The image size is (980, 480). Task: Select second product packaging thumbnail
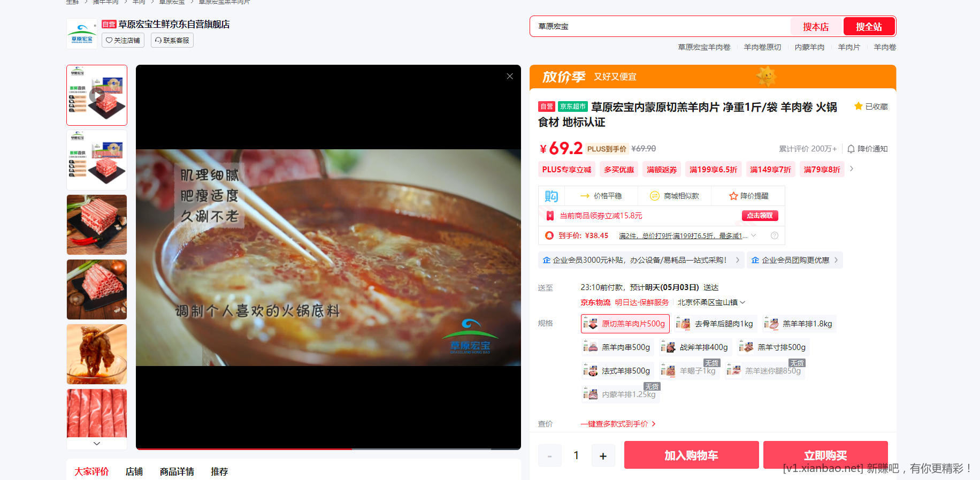97,160
